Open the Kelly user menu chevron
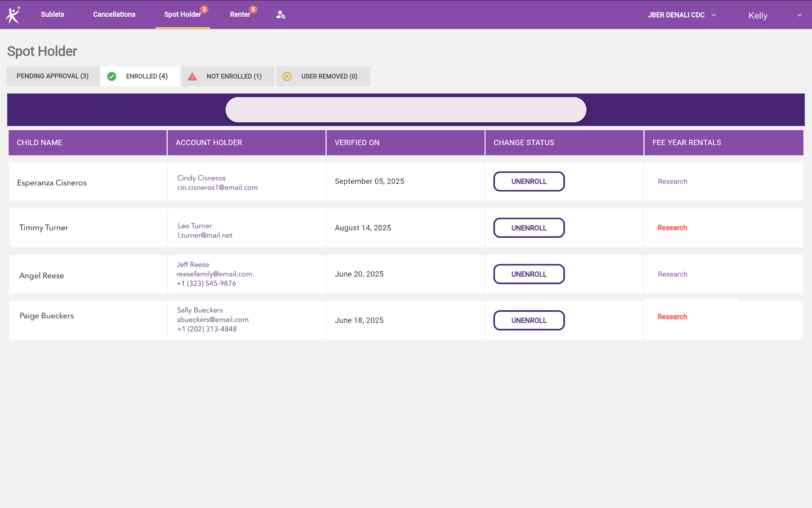 pyautogui.click(x=799, y=15)
